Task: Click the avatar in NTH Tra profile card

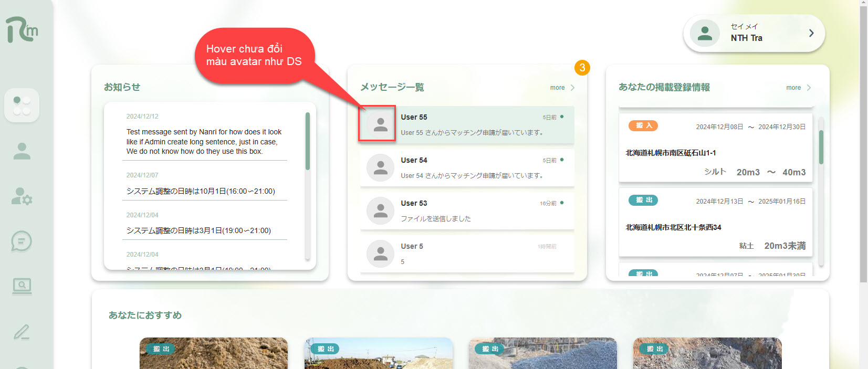Action: point(704,33)
